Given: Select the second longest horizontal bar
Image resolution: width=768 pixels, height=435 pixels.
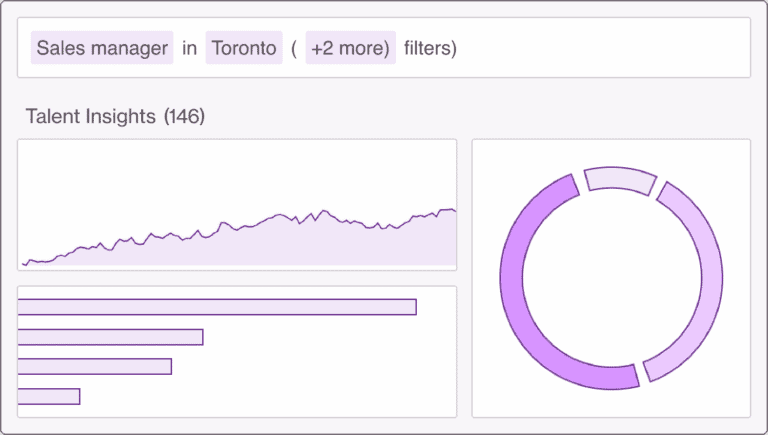Looking at the screenshot, I should pyautogui.click(x=110, y=337).
